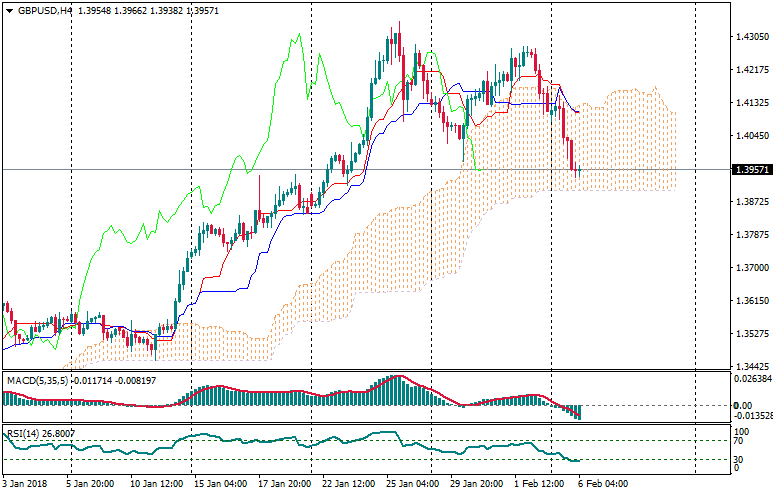Click the RSI 30 level label
The width and height of the screenshot is (773, 495).
pyautogui.click(x=739, y=459)
